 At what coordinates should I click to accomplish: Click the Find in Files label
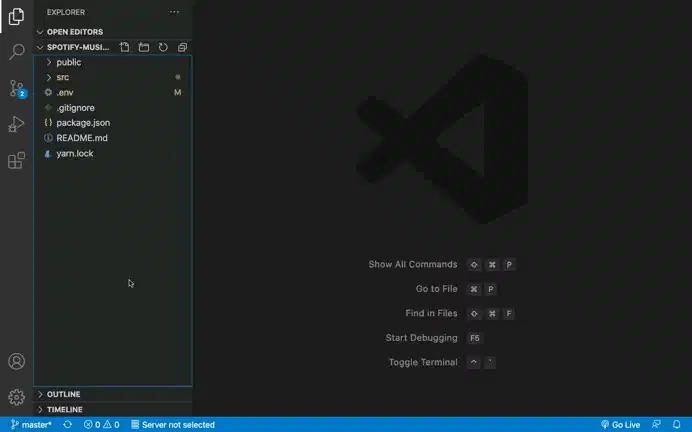[x=431, y=313]
